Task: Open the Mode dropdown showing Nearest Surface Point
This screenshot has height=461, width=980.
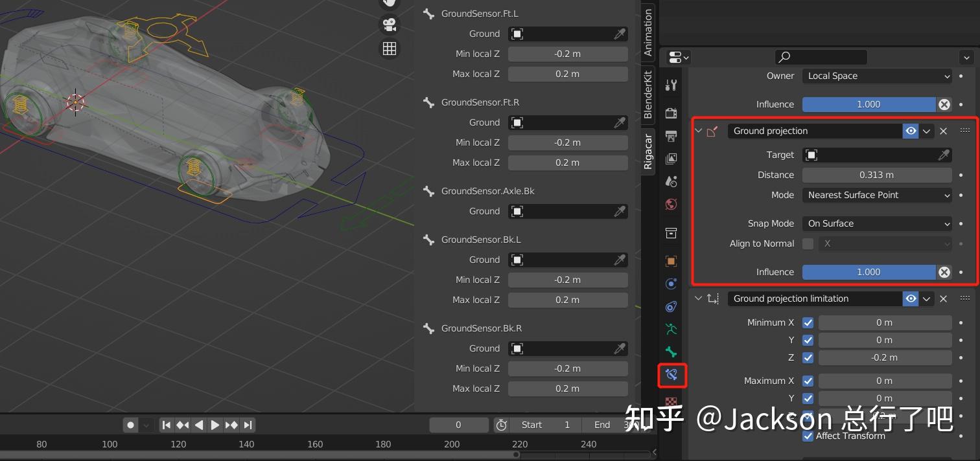Action: pos(876,195)
